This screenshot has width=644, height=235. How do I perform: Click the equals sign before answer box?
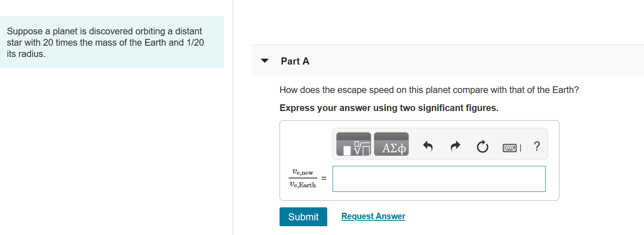[323, 178]
